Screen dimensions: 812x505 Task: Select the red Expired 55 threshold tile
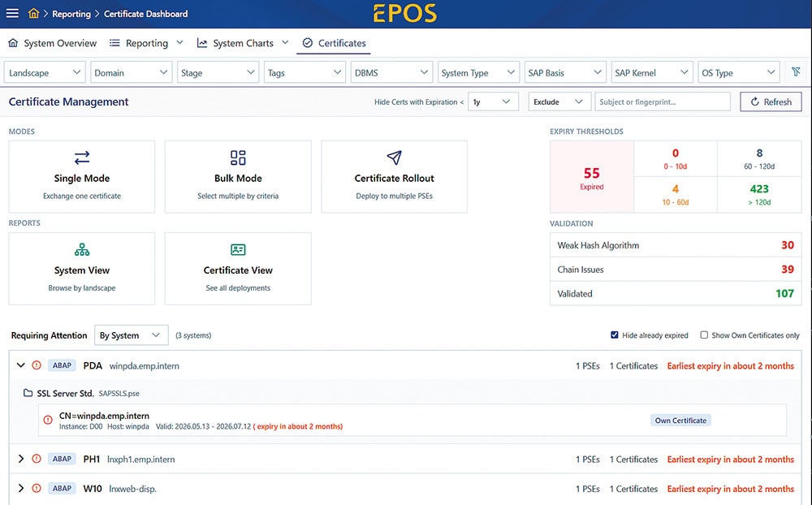pyautogui.click(x=592, y=177)
